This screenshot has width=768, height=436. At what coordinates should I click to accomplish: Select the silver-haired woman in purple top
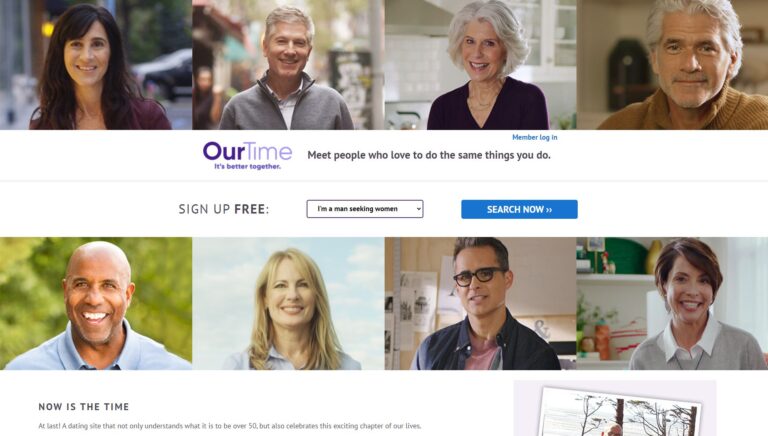point(480,65)
